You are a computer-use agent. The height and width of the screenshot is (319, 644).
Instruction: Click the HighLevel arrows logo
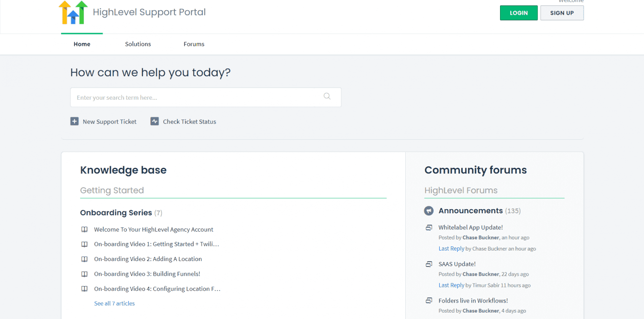(73, 12)
